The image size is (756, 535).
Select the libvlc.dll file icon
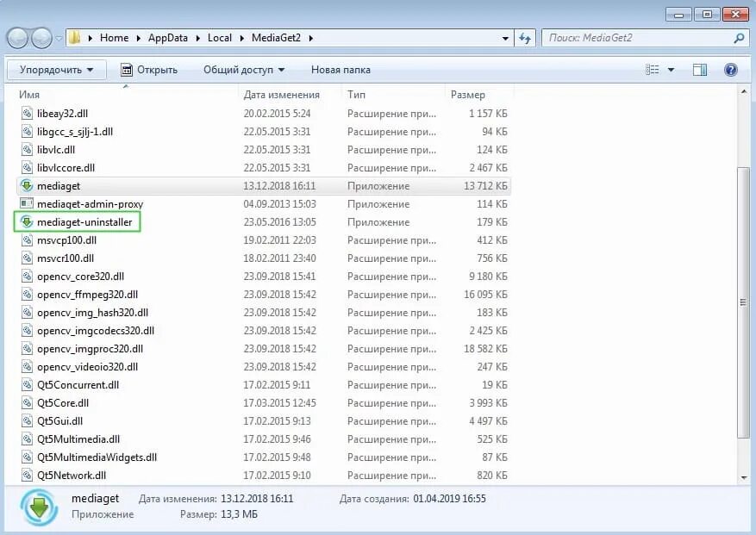pos(27,149)
